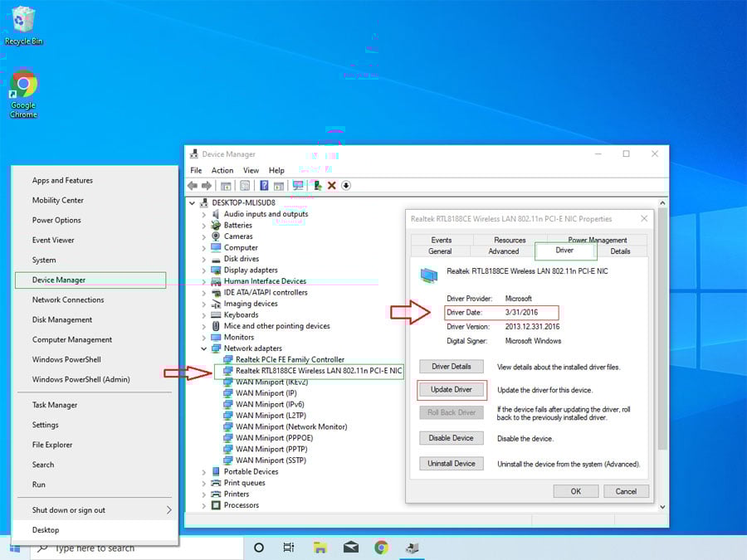The height and width of the screenshot is (560, 747).
Task: Click the Device Manager taskbar icon
Action: tap(412, 548)
